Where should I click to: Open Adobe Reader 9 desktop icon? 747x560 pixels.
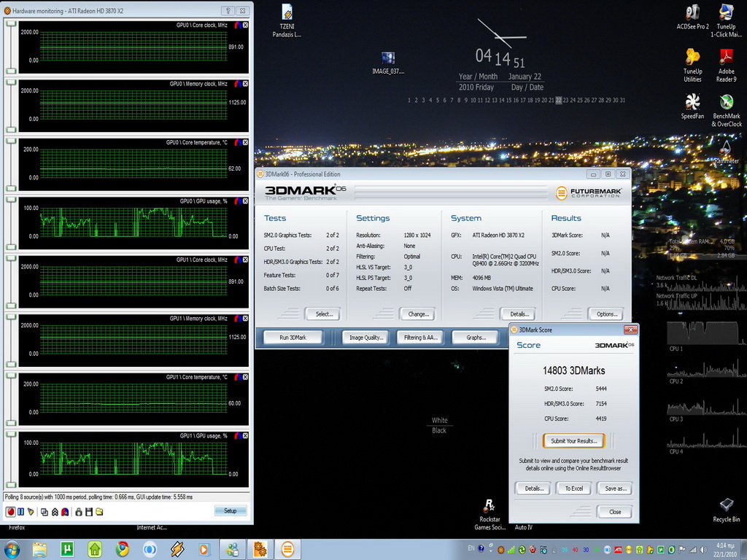coord(726,65)
